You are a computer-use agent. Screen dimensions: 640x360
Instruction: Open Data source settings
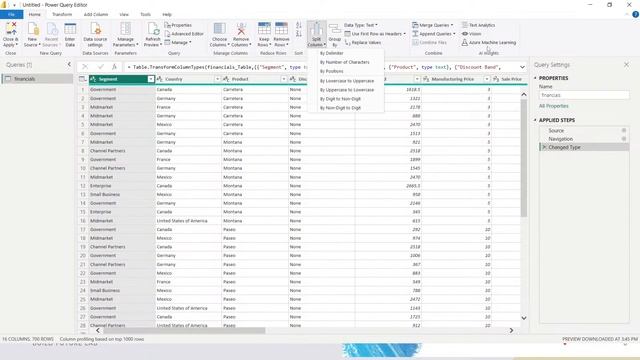point(95,35)
